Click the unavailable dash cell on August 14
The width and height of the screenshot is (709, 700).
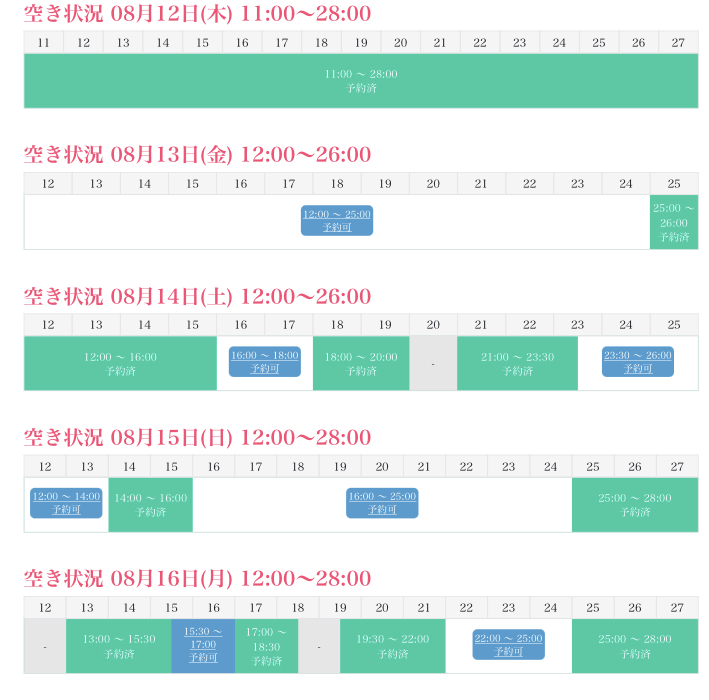pos(433,363)
